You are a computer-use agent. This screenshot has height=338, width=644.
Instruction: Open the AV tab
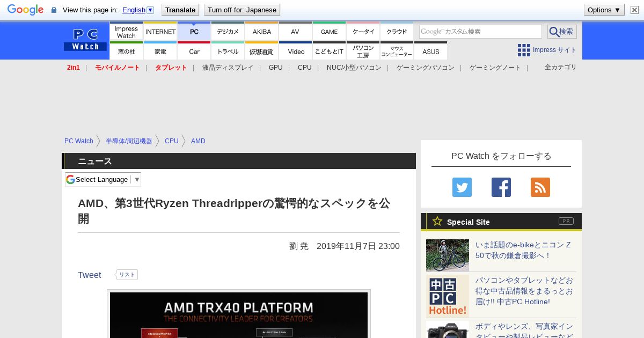click(295, 32)
